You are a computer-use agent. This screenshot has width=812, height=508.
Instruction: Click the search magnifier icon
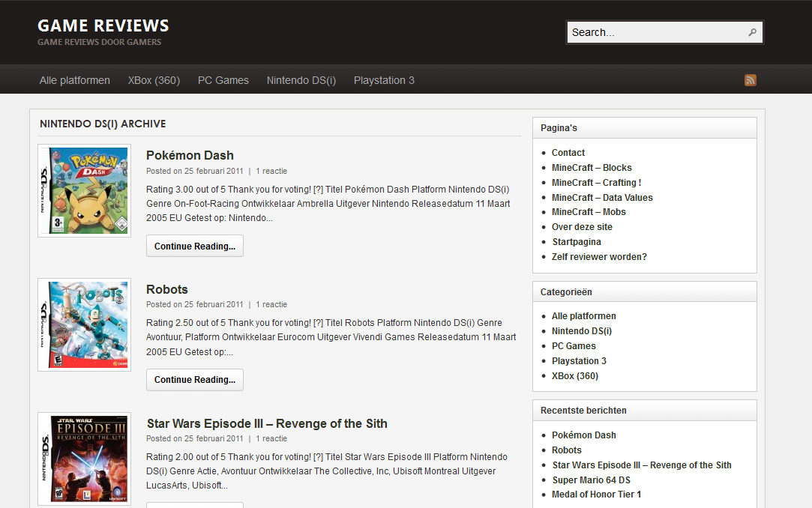point(753,32)
